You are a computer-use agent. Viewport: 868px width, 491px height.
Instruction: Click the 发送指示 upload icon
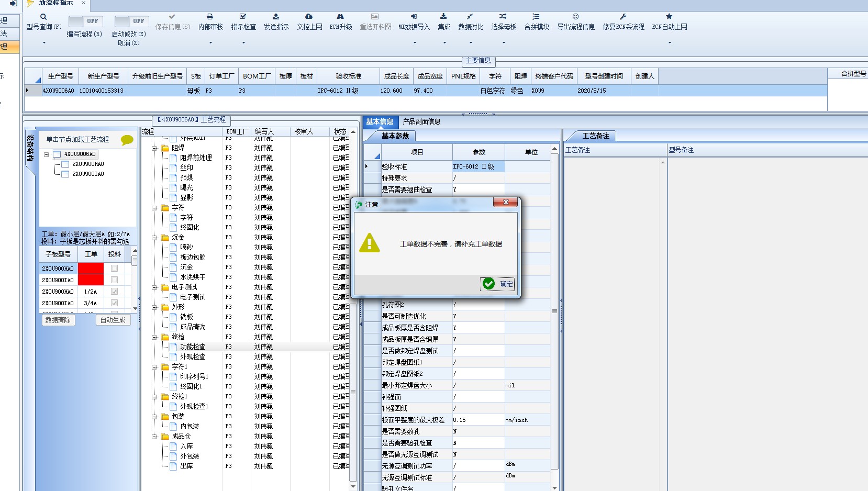click(x=276, y=17)
